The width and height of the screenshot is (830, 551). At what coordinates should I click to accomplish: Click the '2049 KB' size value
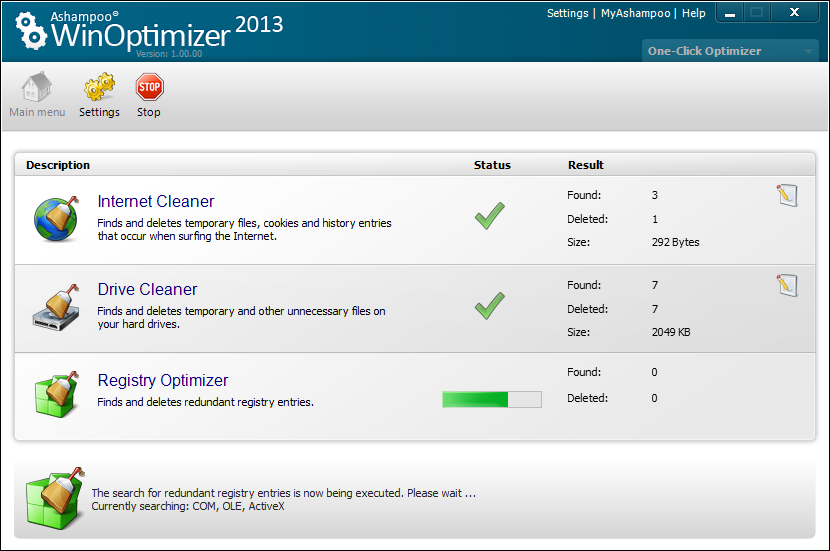tap(671, 332)
